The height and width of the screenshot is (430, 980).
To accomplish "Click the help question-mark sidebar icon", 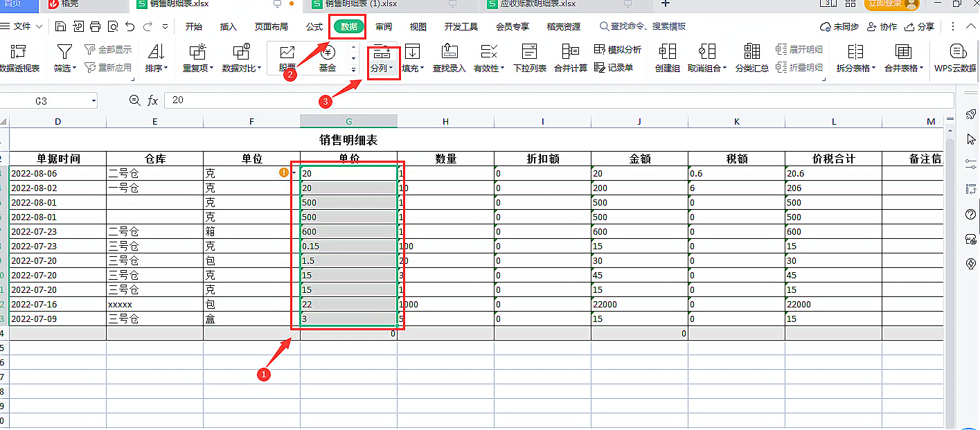I will [x=970, y=214].
